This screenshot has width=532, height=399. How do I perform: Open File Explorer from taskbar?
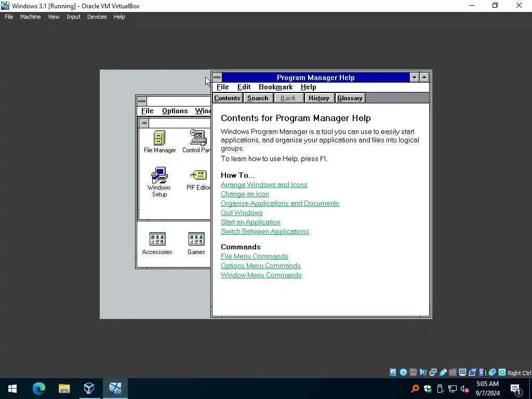pos(64,389)
